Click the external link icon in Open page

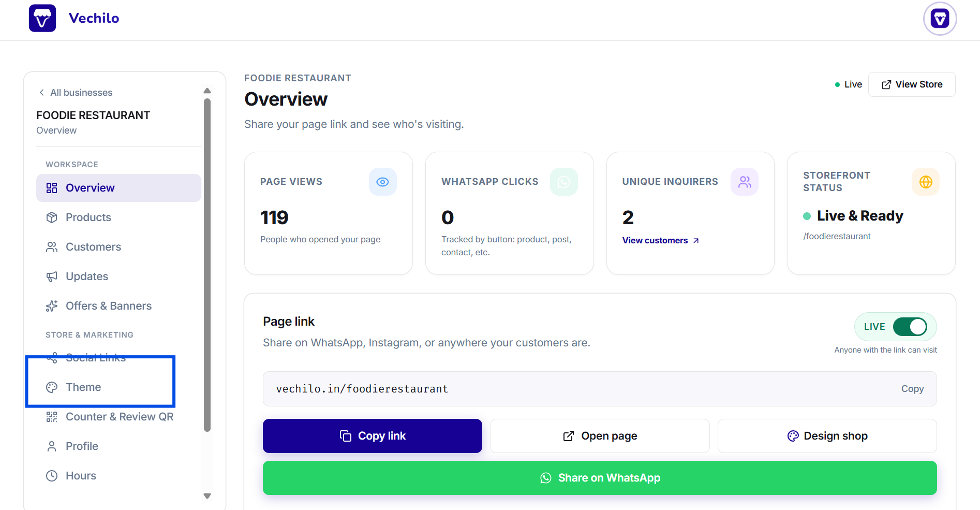pos(568,436)
